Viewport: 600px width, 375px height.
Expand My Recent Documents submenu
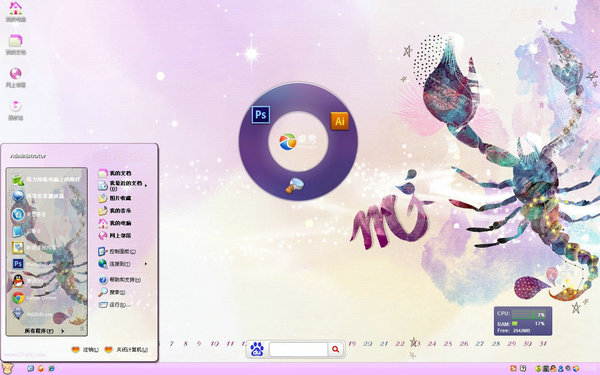coord(122,186)
